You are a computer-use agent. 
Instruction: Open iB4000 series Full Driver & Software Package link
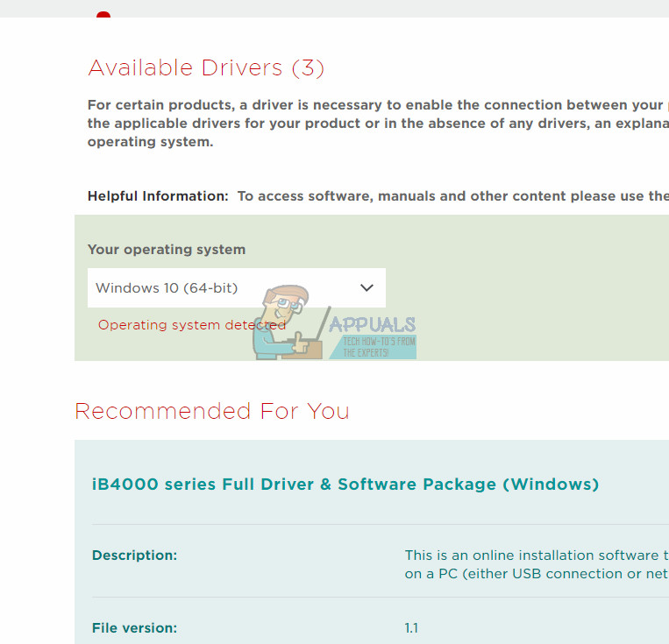(x=345, y=485)
